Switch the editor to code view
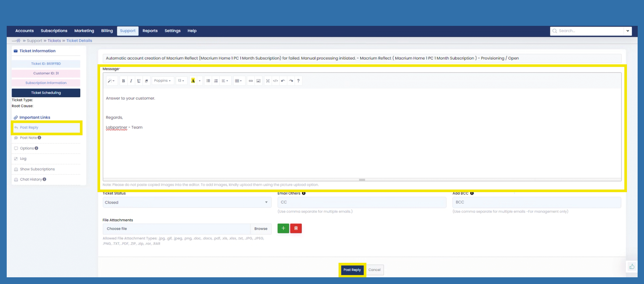 pyautogui.click(x=275, y=81)
